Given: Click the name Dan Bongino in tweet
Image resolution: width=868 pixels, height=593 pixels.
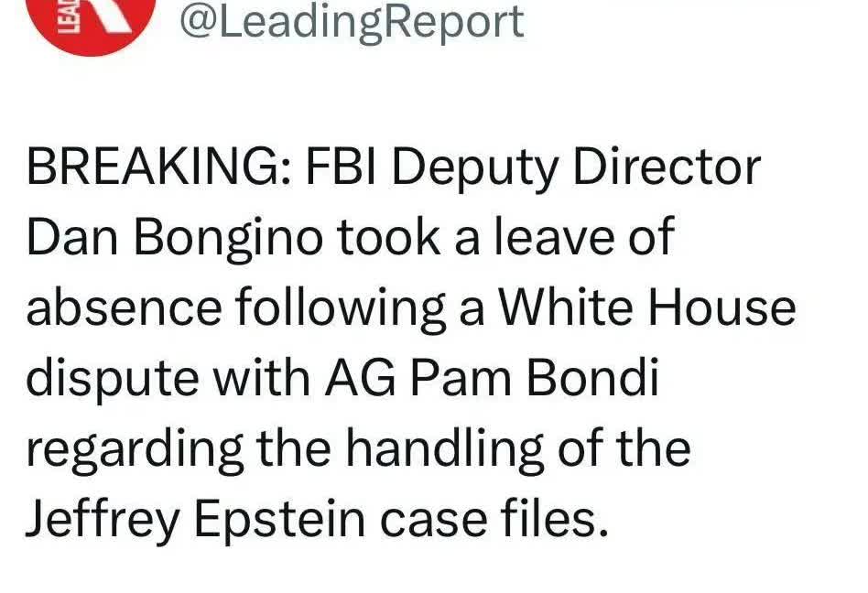Looking at the screenshot, I should [x=174, y=239].
